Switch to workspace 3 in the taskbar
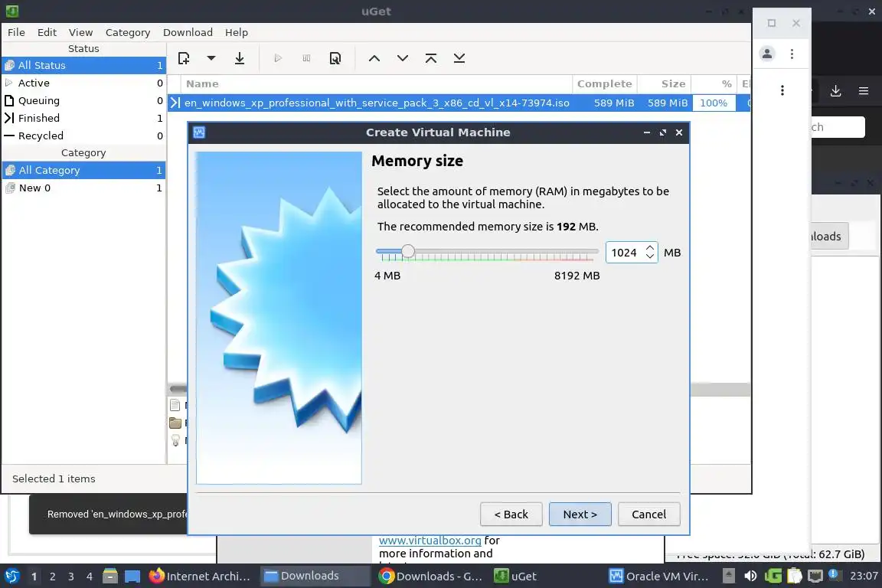882x588 pixels. [71, 577]
